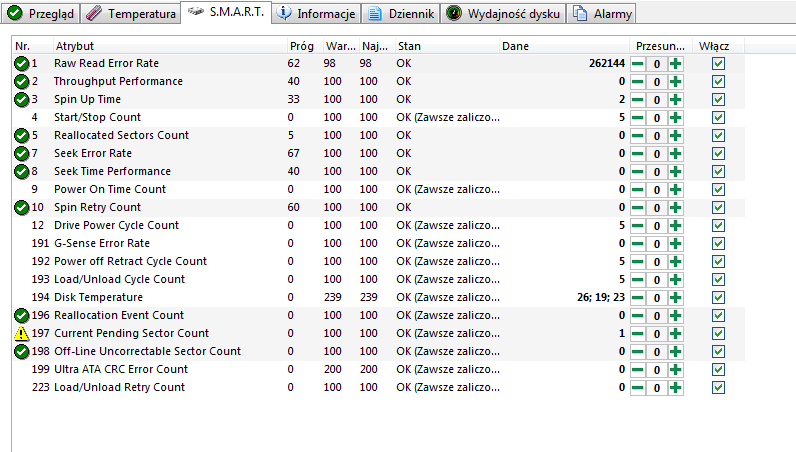
Task: Select the Drive Power Cycle Count attribute name
Action: point(116,225)
